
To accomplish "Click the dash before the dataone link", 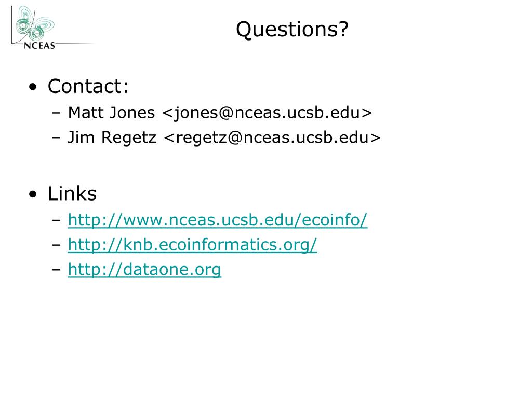I will click(x=56, y=270).
